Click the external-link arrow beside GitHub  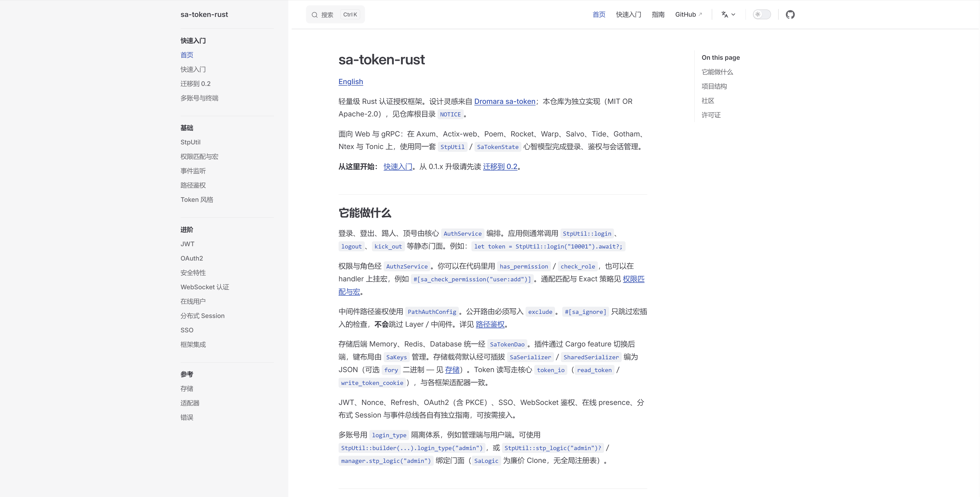click(x=700, y=14)
